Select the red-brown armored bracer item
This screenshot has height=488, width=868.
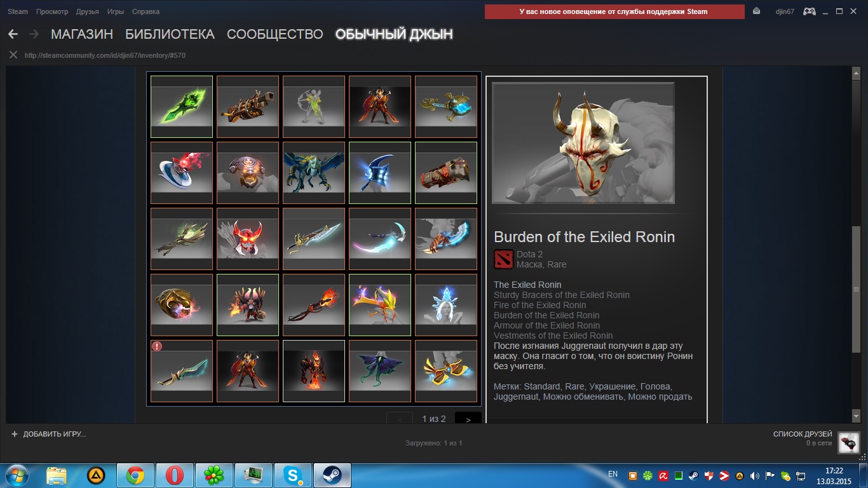point(446,173)
